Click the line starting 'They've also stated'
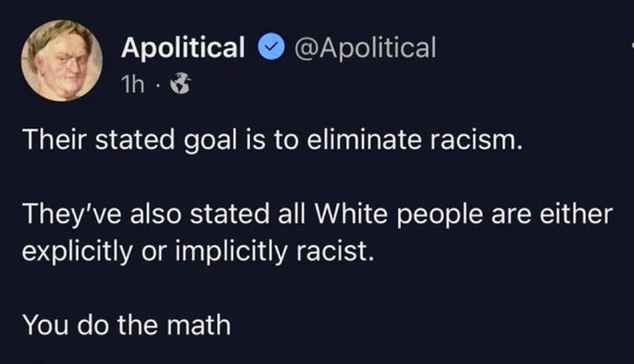The image size is (634, 364). click(317, 217)
